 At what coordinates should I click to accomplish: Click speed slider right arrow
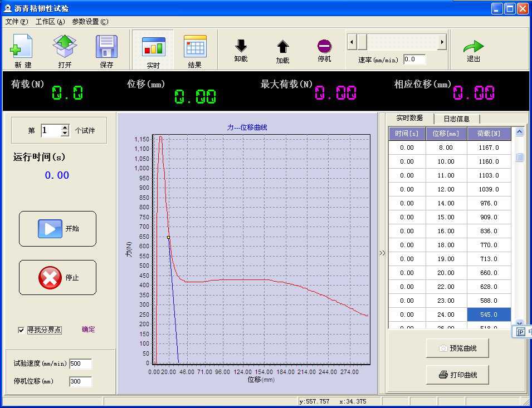click(x=442, y=42)
